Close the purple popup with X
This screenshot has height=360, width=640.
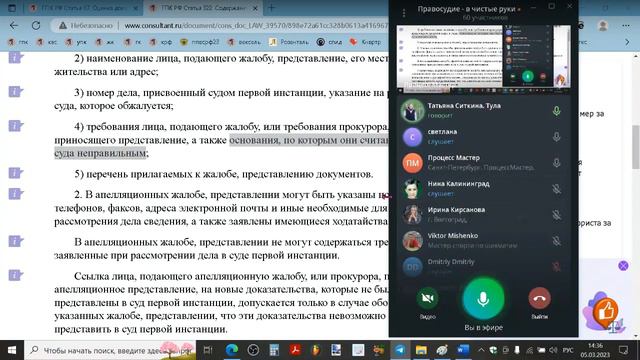click(623, 266)
